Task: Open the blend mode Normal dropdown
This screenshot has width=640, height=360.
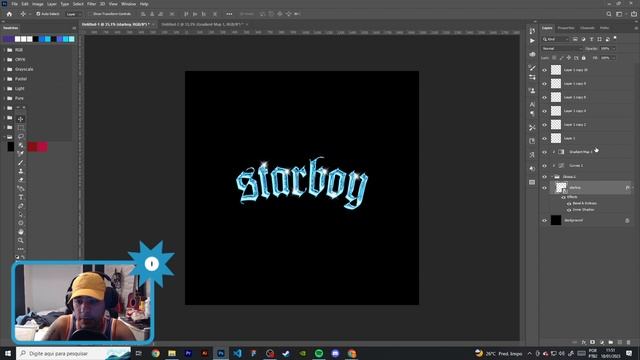Action: pyautogui.click(x=562, y=49)
